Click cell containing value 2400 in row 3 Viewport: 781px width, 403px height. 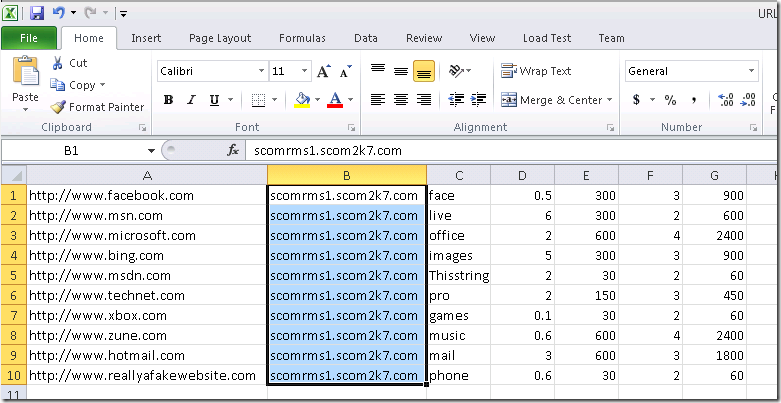(715, 236)
